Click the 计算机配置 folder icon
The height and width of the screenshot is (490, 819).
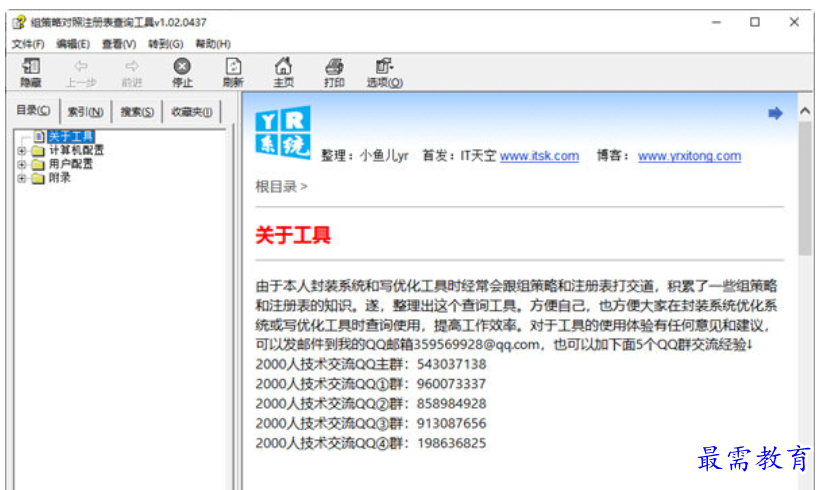[38, 151]
